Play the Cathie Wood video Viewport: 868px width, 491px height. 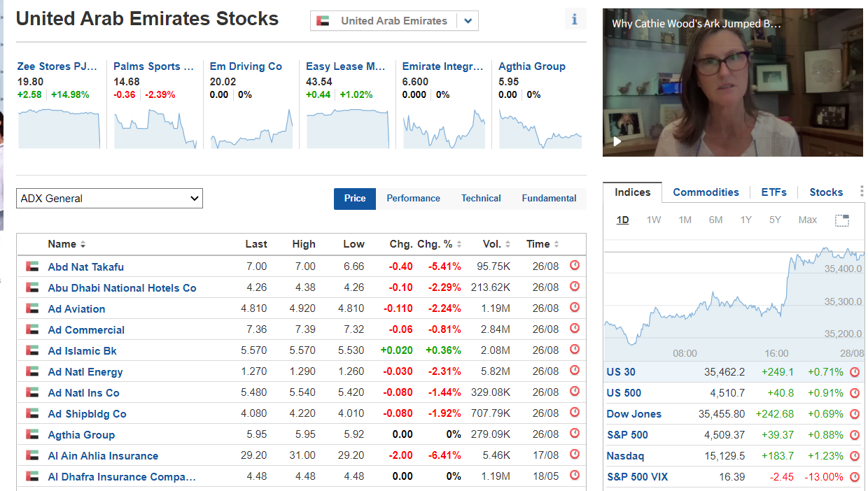(617, 141)
